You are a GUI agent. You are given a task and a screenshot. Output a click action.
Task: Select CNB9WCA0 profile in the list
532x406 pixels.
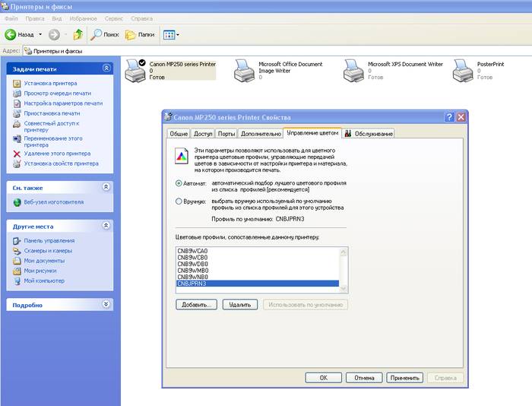coord(192,252)
